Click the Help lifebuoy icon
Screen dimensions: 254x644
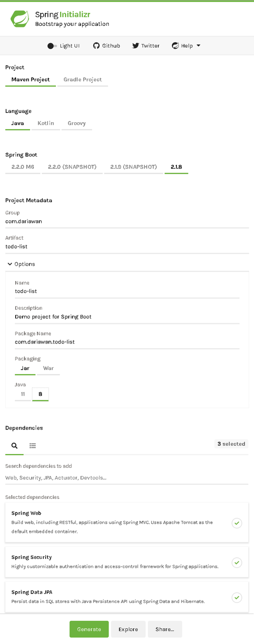coord(175,46)
